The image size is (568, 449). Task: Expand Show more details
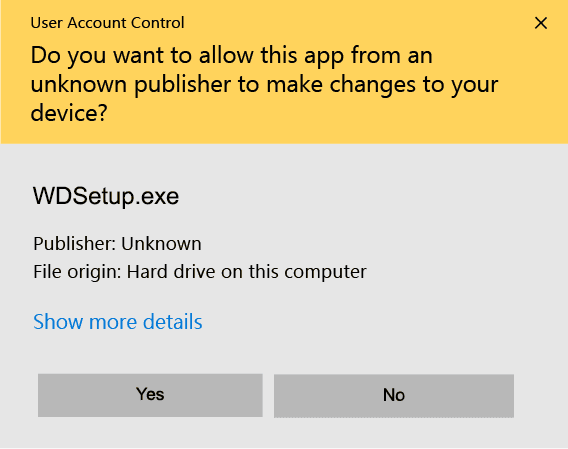pyautogui.click(x=118, y=321)
